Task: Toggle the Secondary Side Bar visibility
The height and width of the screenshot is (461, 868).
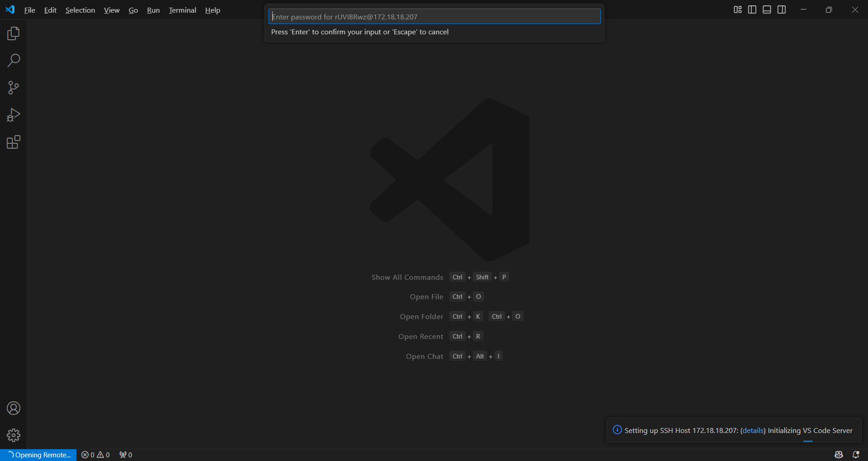Action: [x=782, y=9]
